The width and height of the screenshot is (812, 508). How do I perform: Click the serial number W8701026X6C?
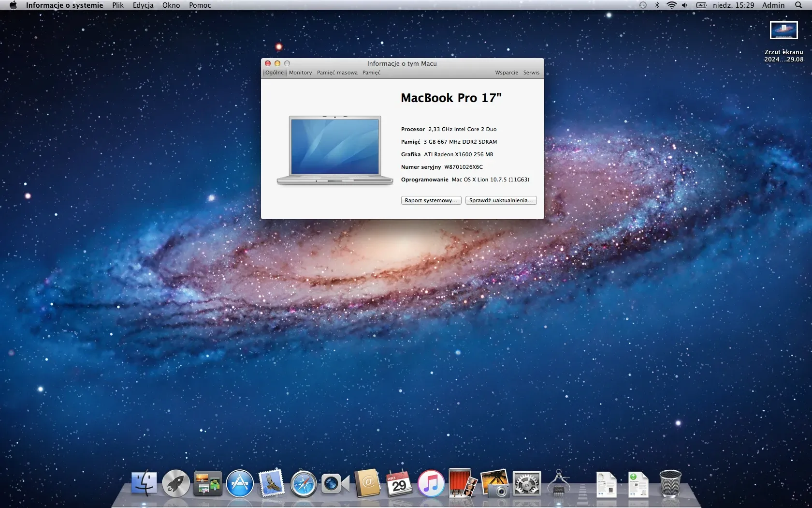(x=464, y=167)
